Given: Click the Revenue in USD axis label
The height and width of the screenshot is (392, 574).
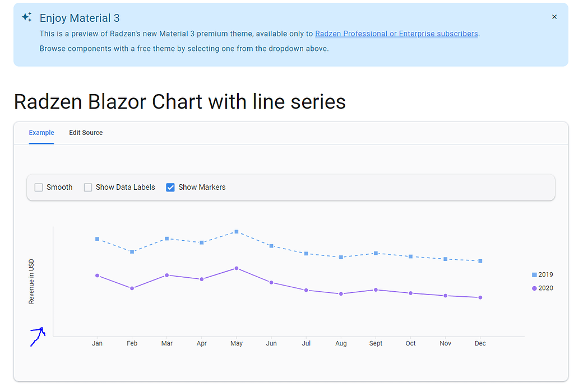Looking at the screenshot, I should pyautogui.click(x=31, y=281).
